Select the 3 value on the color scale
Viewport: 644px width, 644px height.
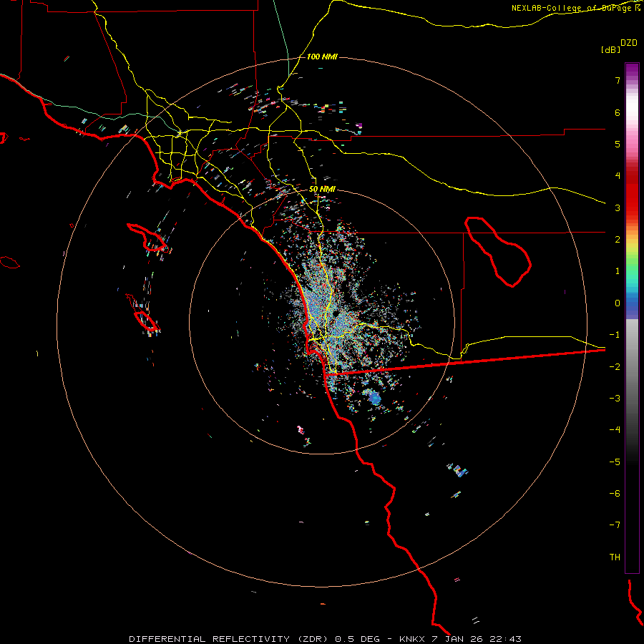(x=618, y=208)
